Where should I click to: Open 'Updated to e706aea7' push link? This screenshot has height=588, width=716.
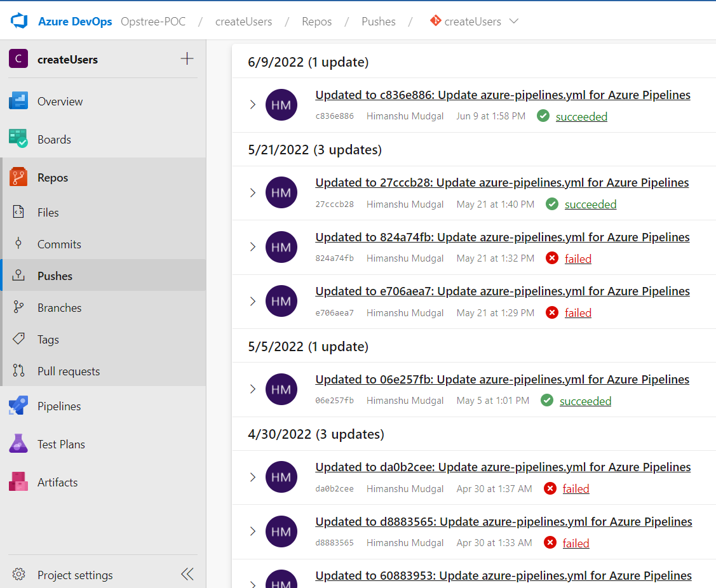(503, 291)
